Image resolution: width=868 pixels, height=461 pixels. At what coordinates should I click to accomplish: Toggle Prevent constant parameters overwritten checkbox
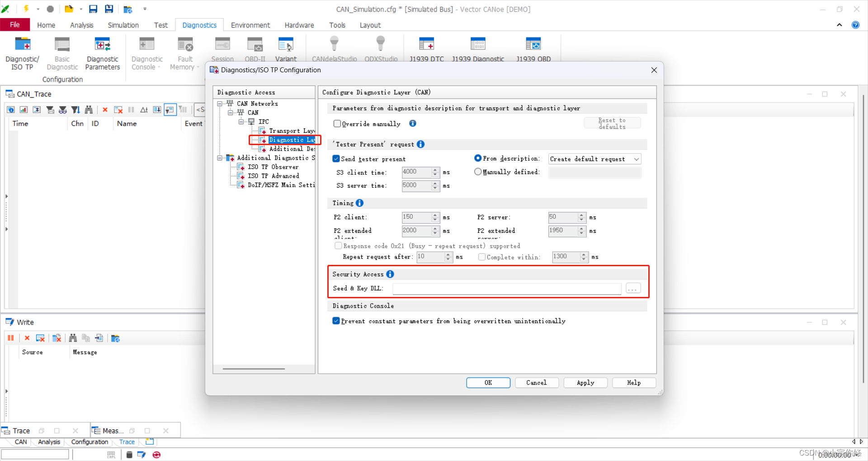pyautogui.click(x=336, y=321)
